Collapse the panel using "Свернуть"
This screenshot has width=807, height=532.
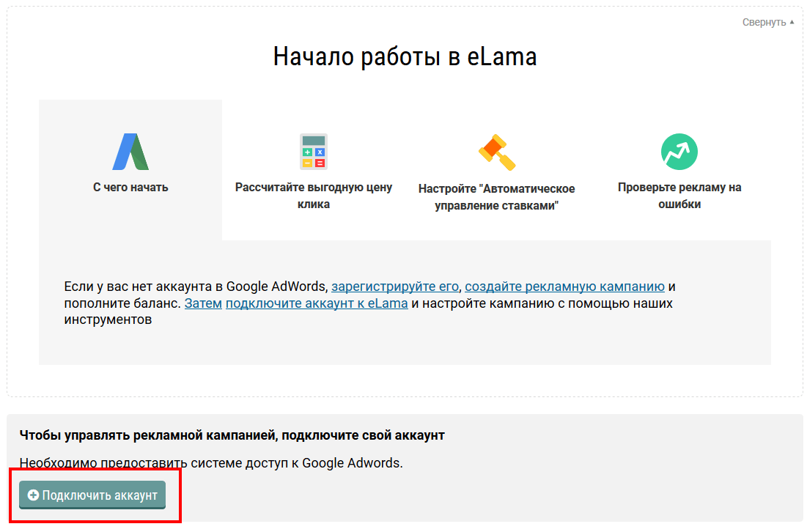[x=764, y=22]
